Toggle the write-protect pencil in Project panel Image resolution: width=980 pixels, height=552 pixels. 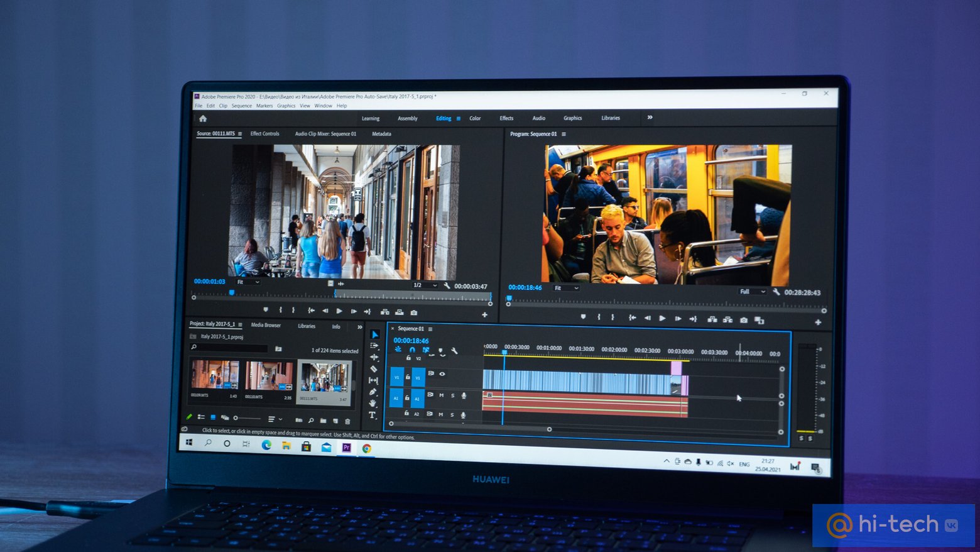pos(189,416)
